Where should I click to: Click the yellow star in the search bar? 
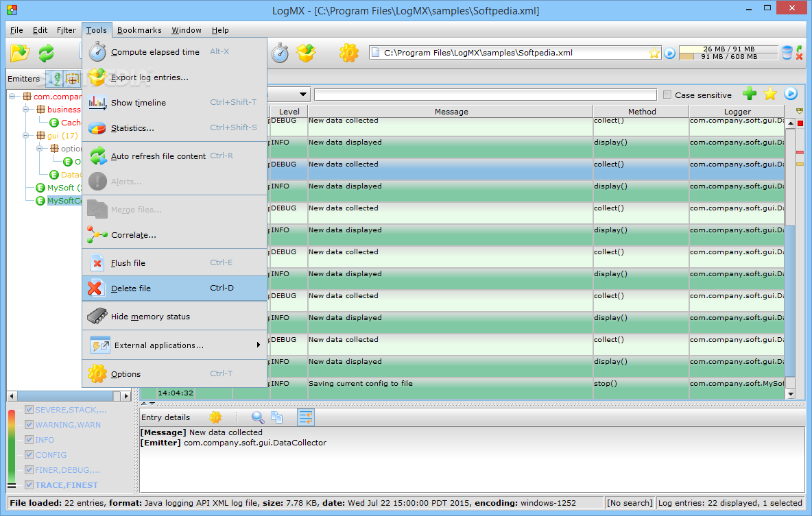point(770,94)
